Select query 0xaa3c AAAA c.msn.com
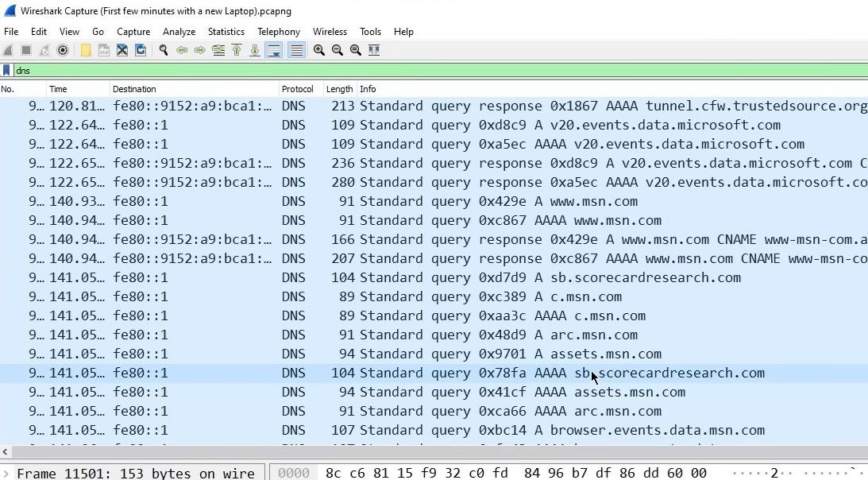 tap(434, 315)
